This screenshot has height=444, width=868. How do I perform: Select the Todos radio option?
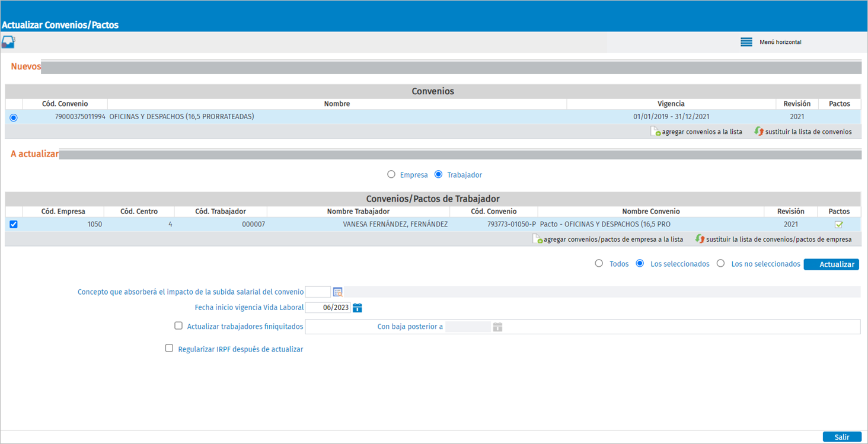[x=599, y=263]
